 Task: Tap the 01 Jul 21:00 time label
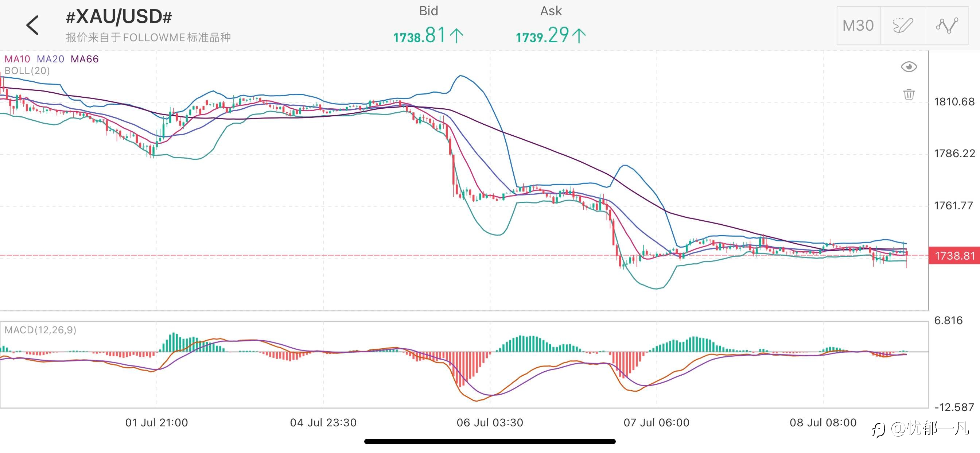pos(157,423)
